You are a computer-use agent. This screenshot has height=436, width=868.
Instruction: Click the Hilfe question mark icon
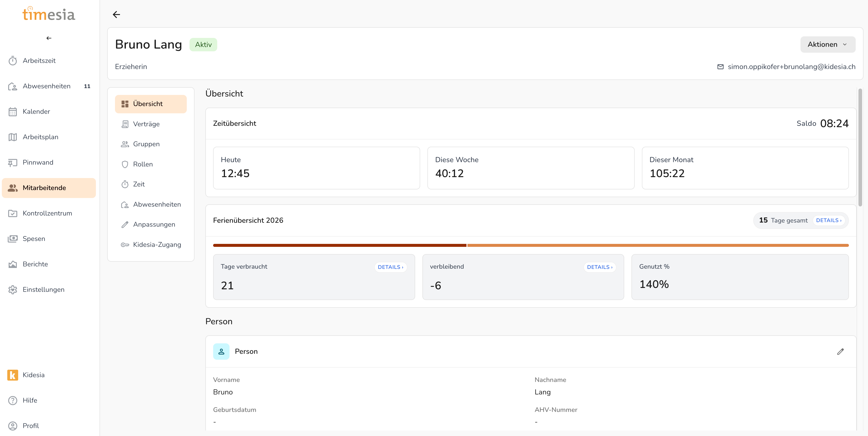pyautogui.click(x=13, y=400)
